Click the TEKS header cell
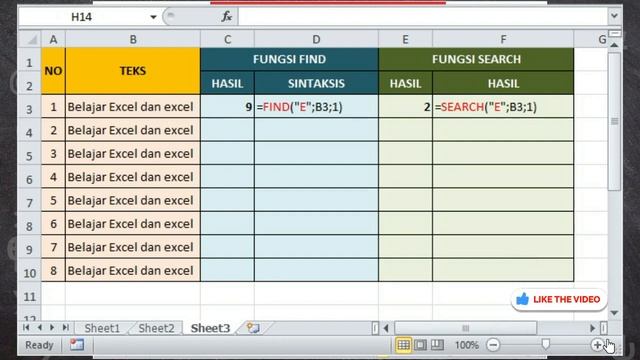Viewport: 640px width, 360px height. coord(133,71)
